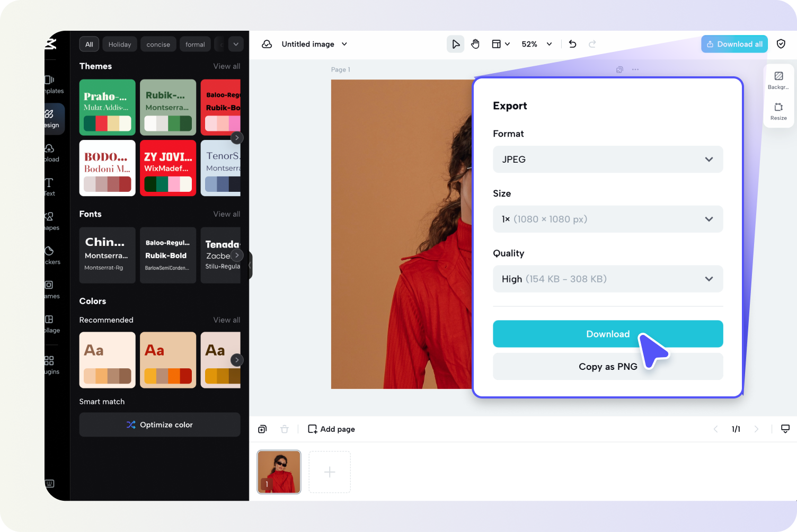Open the Frames sidebar panel
This screenshot has width=797, height=532.
coord(51,289)
